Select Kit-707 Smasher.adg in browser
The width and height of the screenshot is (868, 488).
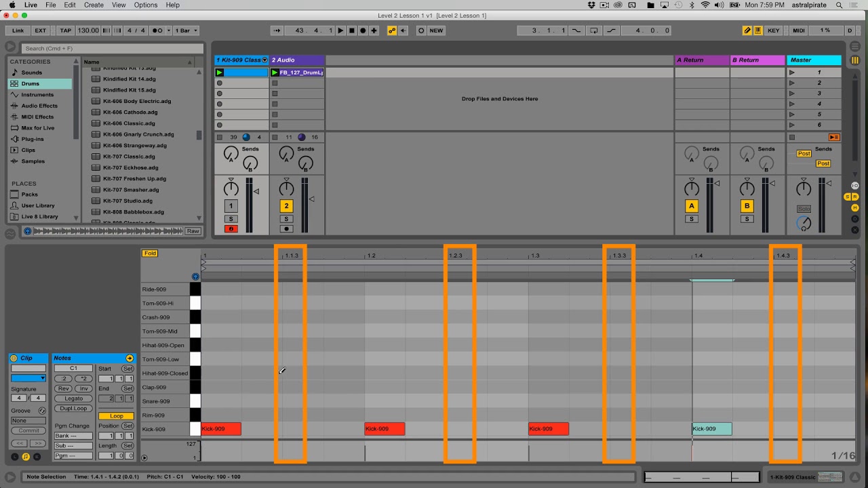tap(131, 190)
